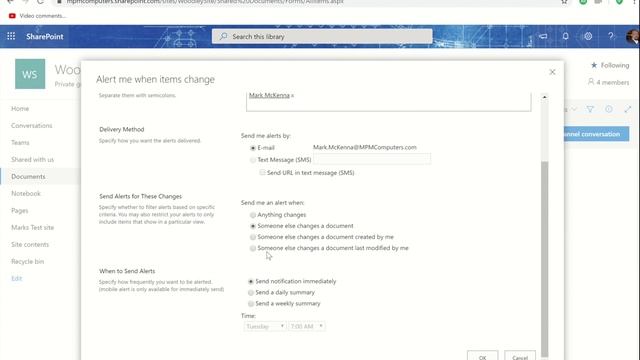
Task: Click the user profile picture
Action: [633, 36]
